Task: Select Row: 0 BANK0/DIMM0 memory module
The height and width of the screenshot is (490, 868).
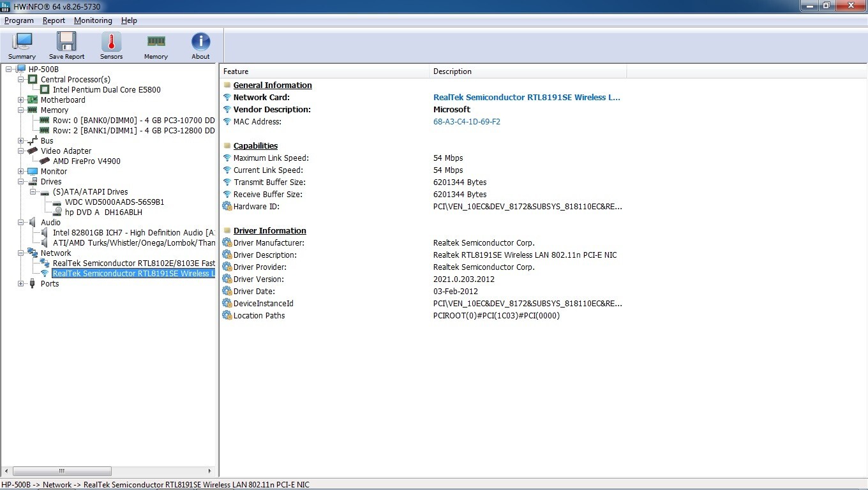Action: click(133, 120)
